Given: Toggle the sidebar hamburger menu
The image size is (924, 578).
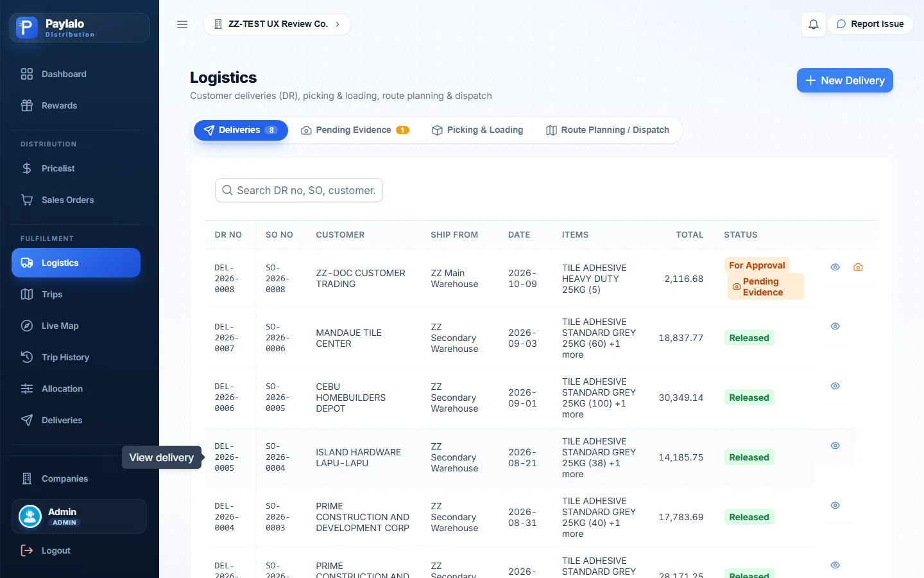Looking at the screenshot, I should point(182,24).
